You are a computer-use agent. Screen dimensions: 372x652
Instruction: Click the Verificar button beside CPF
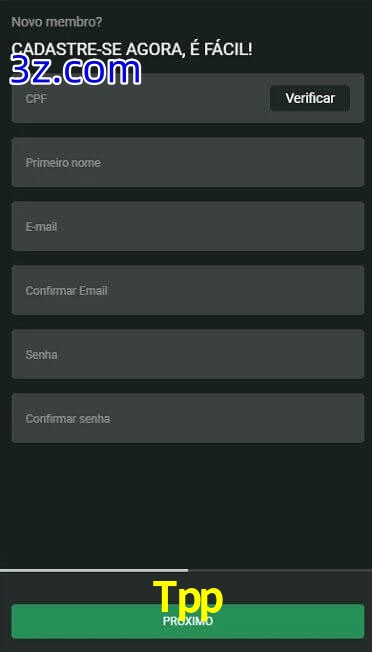310,98
